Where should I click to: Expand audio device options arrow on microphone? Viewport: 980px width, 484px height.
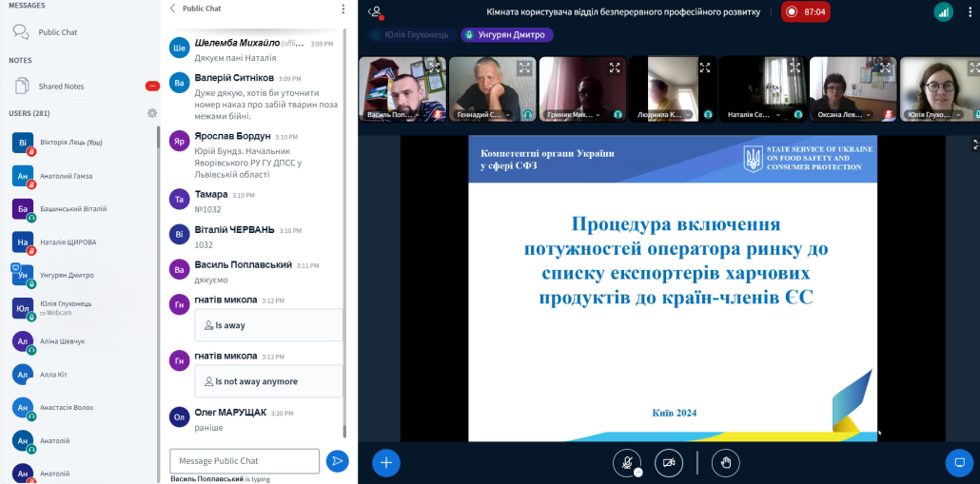[638, 472]
